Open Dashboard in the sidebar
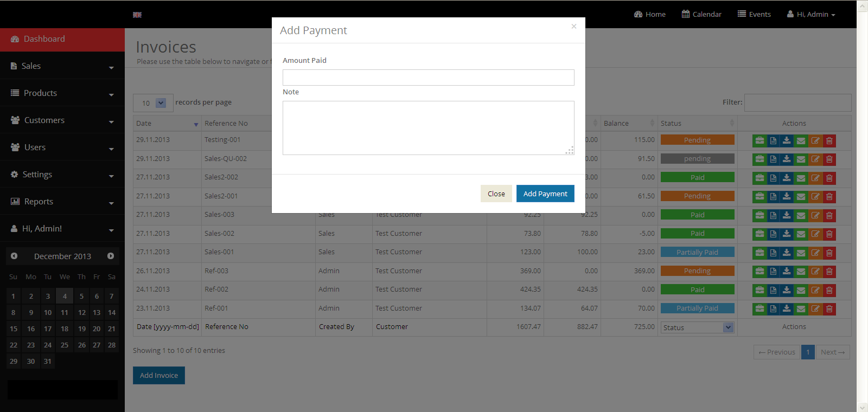This screenshot has width=868, height=412. point(62,39)
